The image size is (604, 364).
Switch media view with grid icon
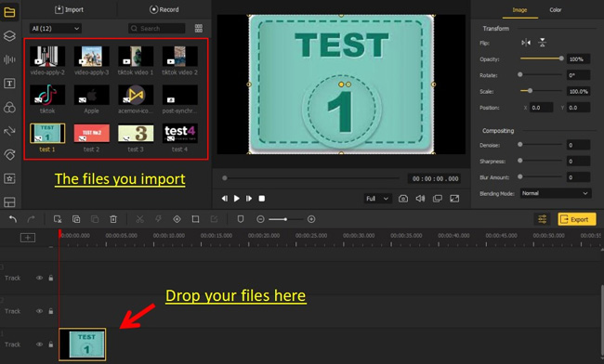[x=198, y=28]
